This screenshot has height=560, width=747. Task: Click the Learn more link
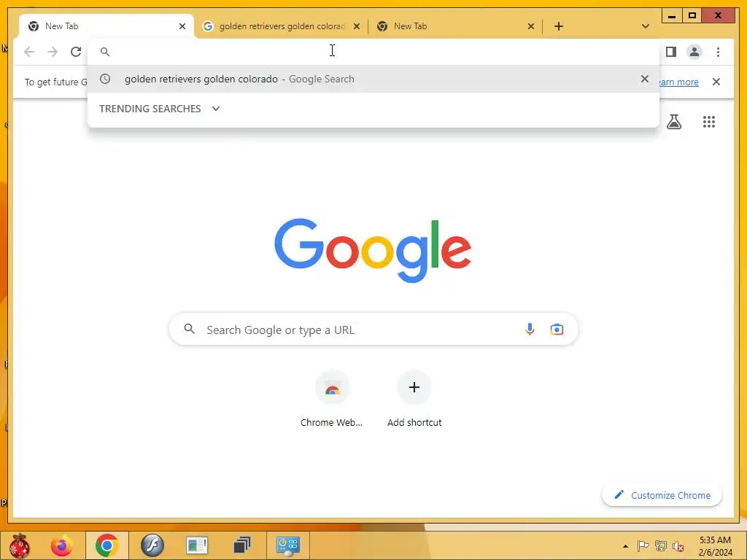(678, 82)
